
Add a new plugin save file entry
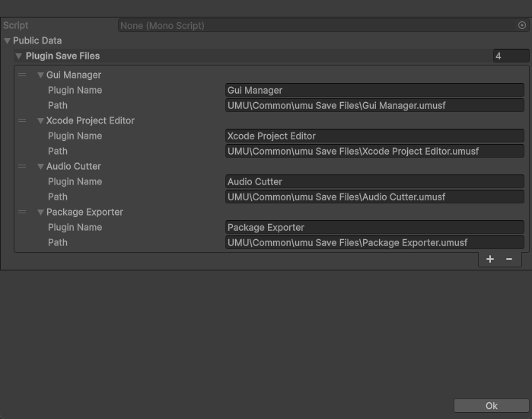(490, 260)
